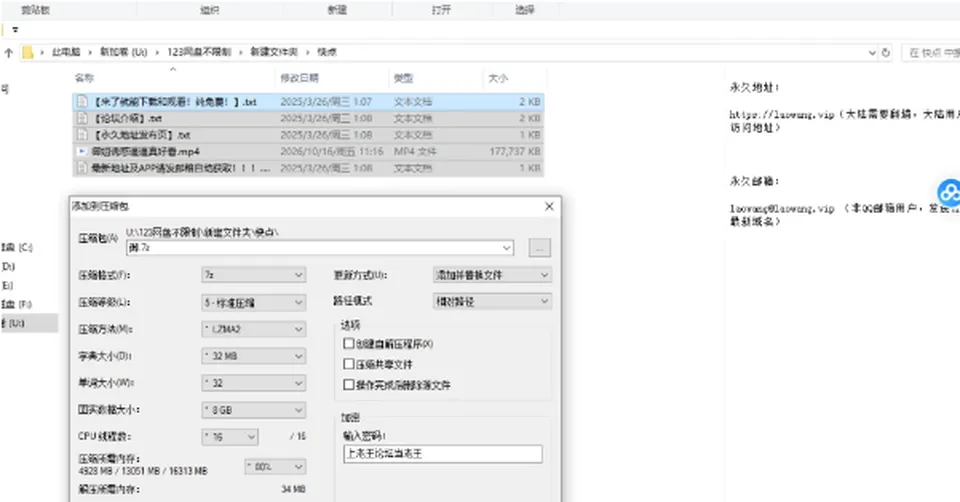Screen dimensions: 960x502
Task: Click the laowang@laowang.vip email in preview pane
Action: point(782,209)
